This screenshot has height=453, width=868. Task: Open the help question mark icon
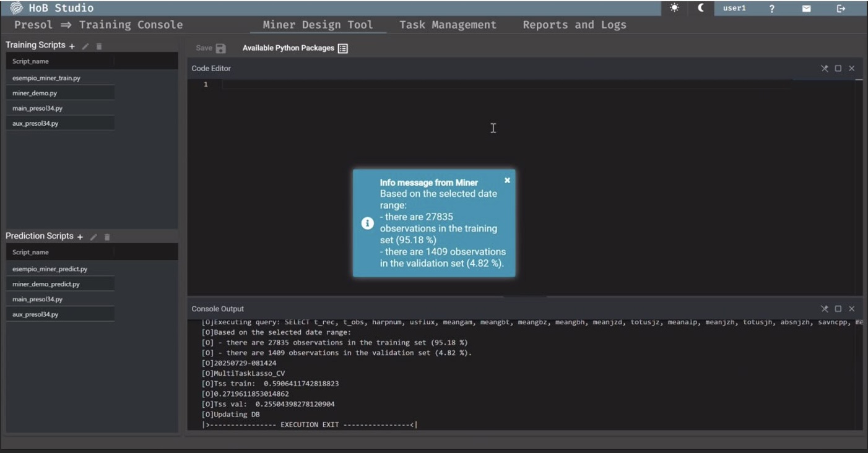click(771, 9)
